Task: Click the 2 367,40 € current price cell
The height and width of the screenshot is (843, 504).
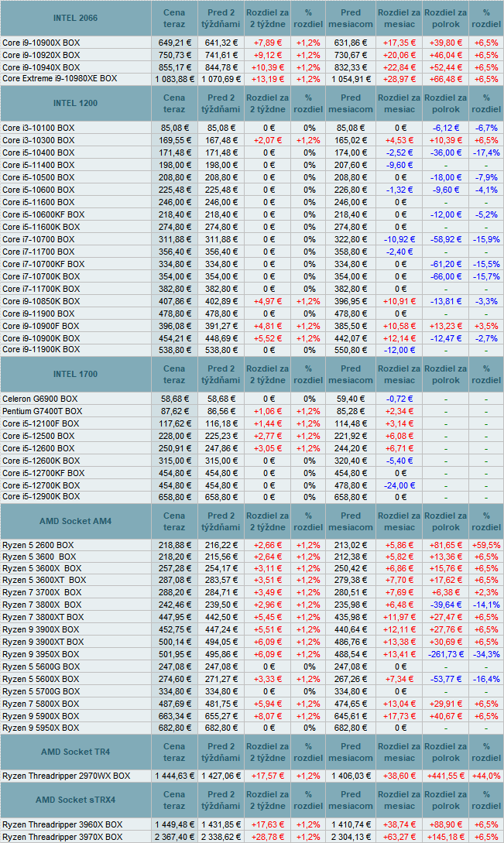Action: pos(174,837)
